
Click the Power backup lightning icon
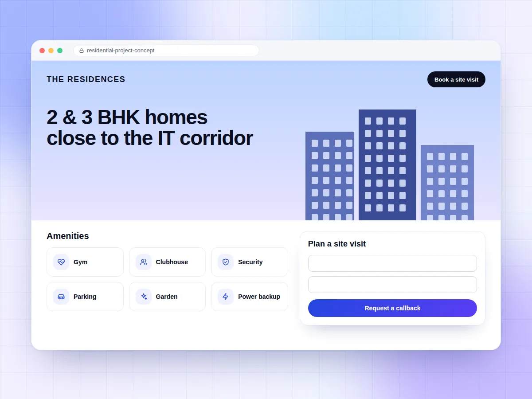tap(226, 297)
